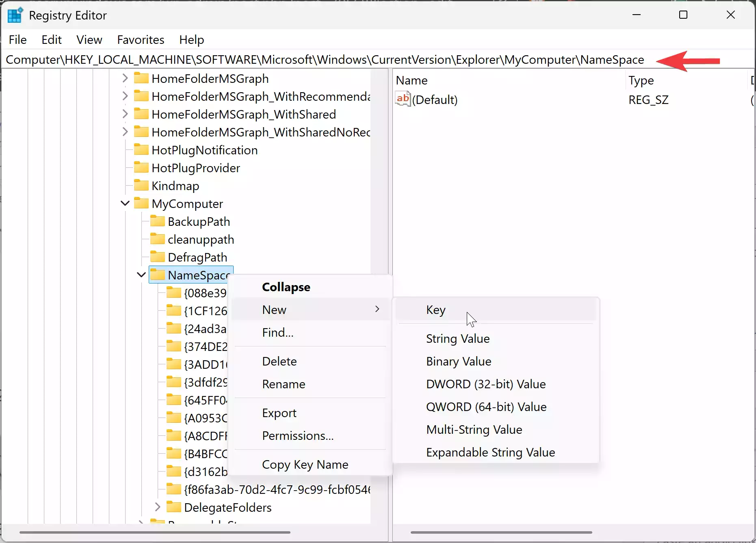Select the HotPlugProvider folder icon
This screenshot has width=756, height=543.
(x=141, y=167)
